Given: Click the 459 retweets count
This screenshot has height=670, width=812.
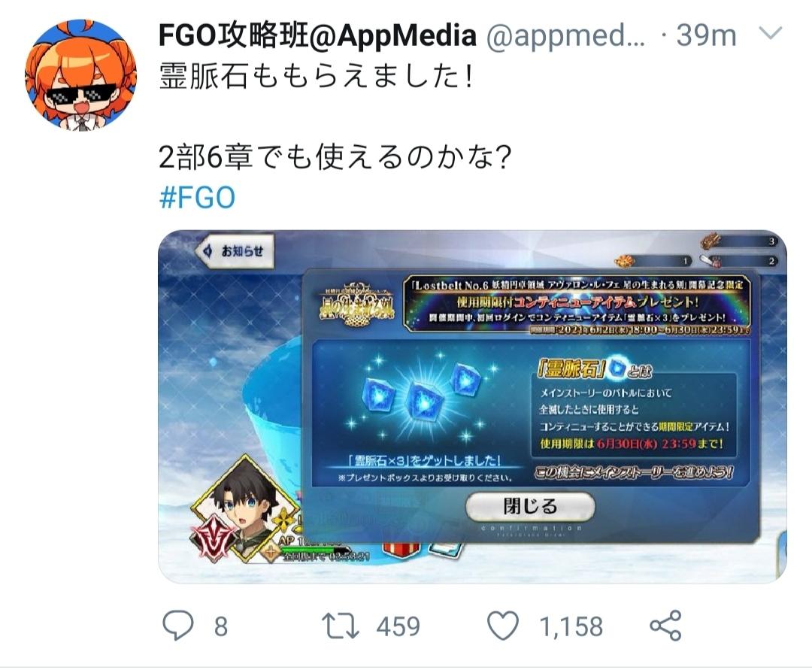Looking at the screenshot, I should tap(398, 626).
